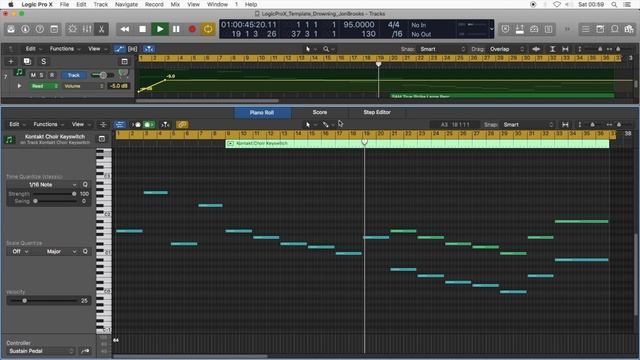Toggle Show Automation in Tracks area

120,49
